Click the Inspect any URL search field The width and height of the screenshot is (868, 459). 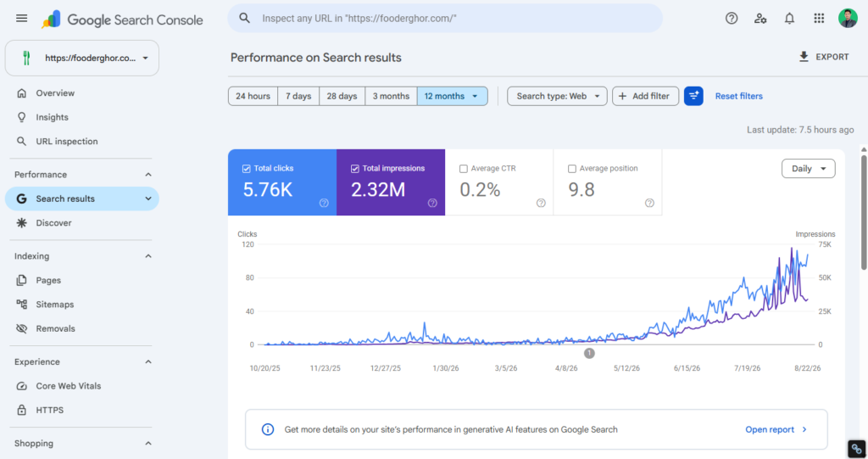point(445,19)
